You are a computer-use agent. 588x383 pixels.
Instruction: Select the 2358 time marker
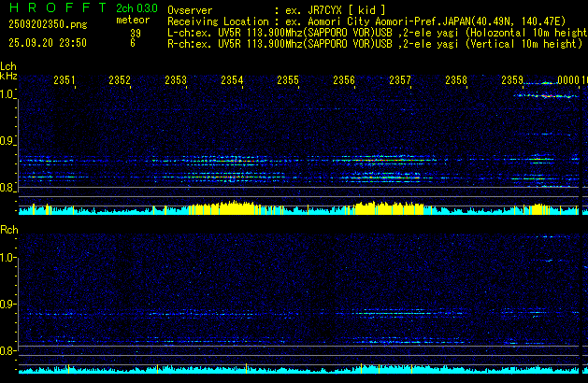point(456,81)
